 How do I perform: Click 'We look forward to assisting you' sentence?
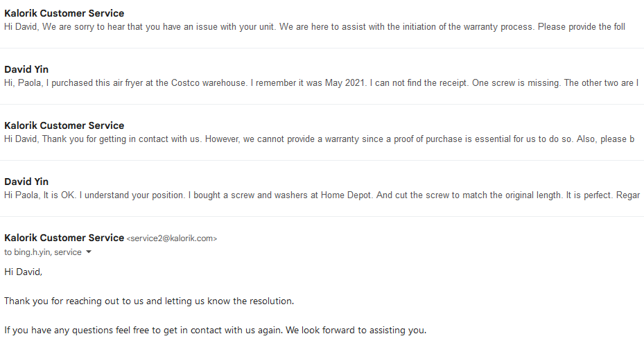coord(356,331)
